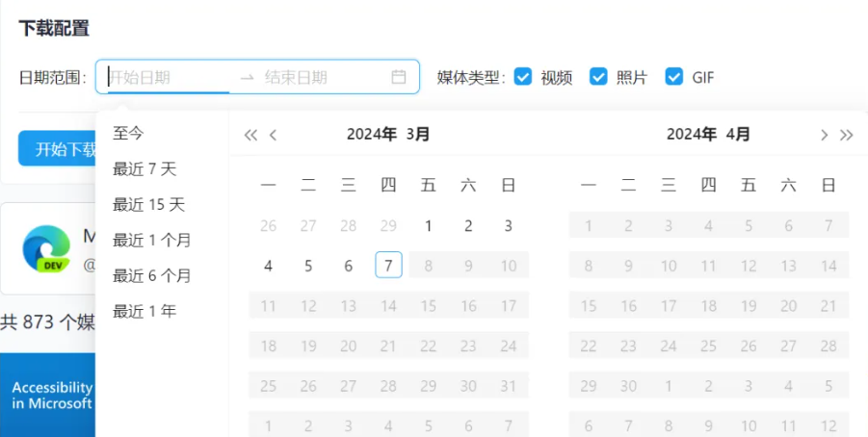Jump to next year with double-right arrow
This screenshot has width=868, height=437.
click(847, 135)
